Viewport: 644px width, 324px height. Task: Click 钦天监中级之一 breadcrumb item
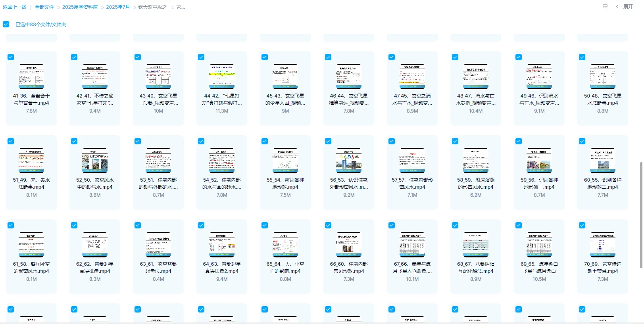click(161, 7)
